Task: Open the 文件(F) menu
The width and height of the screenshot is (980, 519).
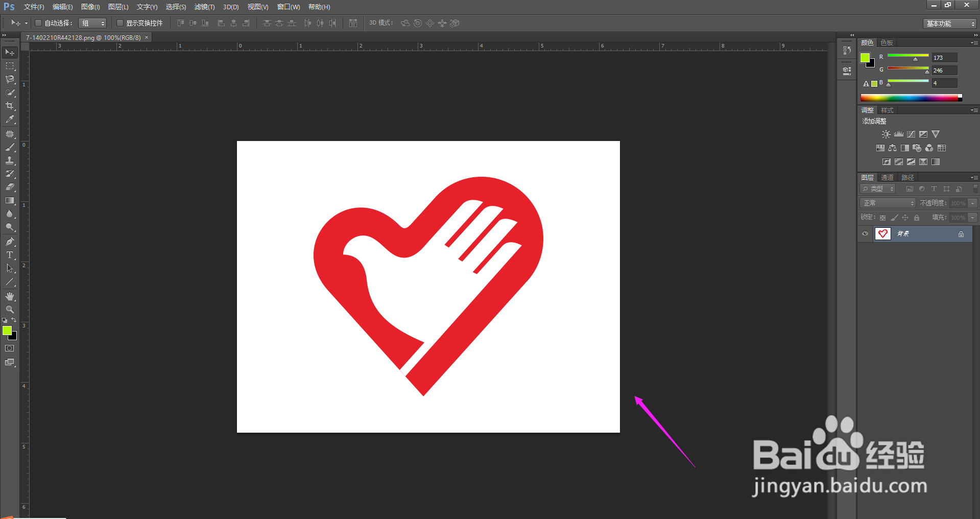Action: pos(34,7)
